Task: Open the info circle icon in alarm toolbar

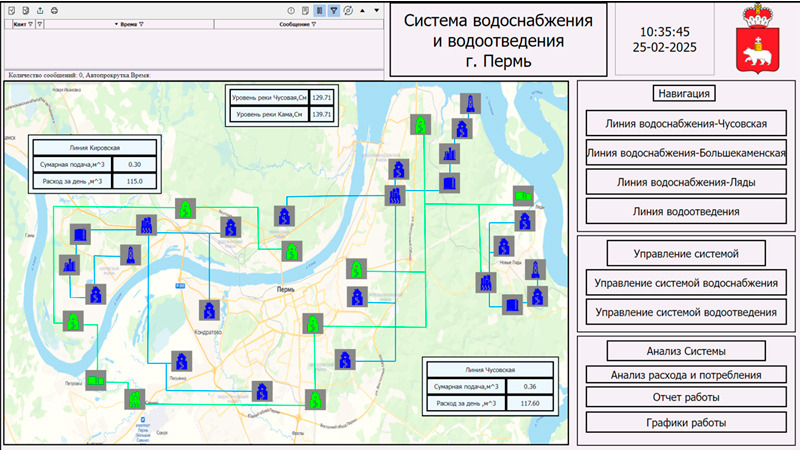Action: click(x=291, y=10)
